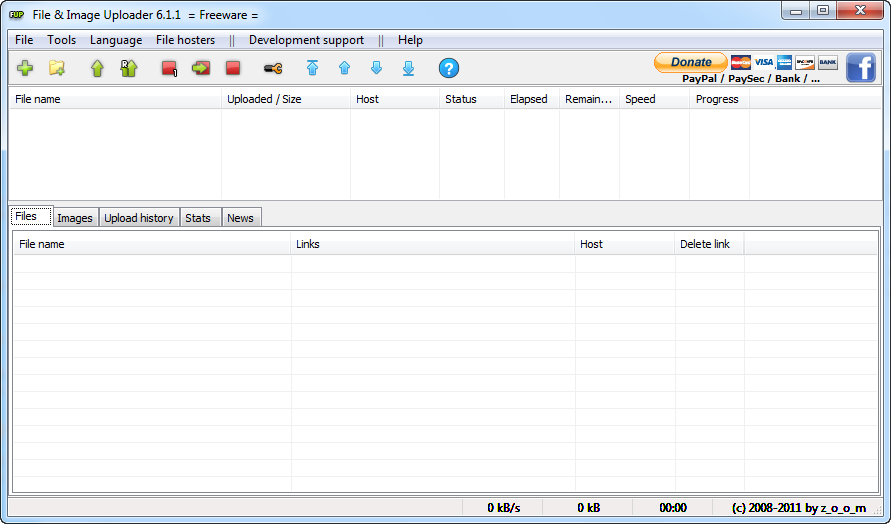Click the Bank payment logo

[828, 62]
